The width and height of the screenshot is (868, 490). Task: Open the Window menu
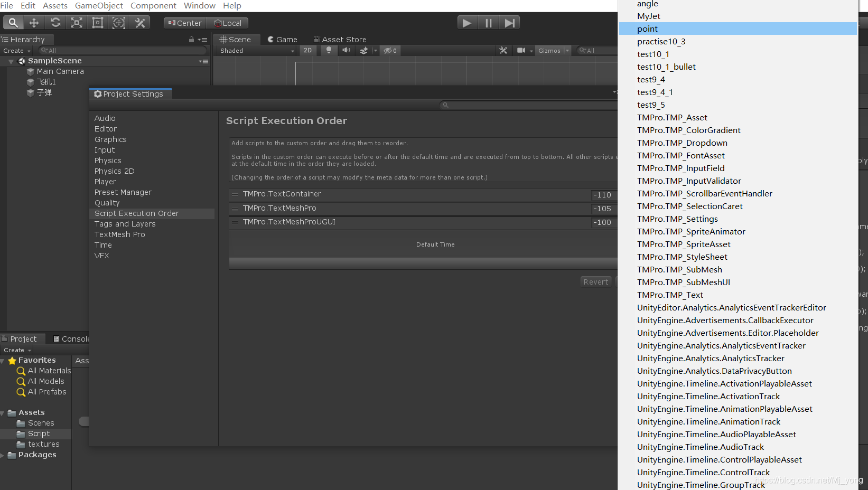[x=199, y=5]
